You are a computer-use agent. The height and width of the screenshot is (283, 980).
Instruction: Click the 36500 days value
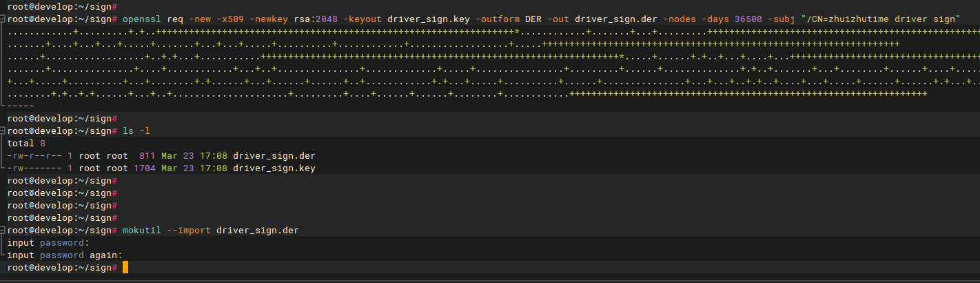748,19
